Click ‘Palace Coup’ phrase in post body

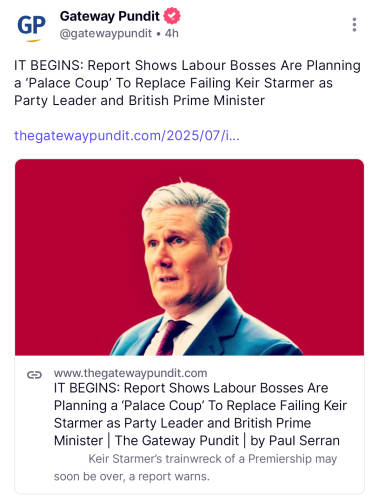pos(70,83)
